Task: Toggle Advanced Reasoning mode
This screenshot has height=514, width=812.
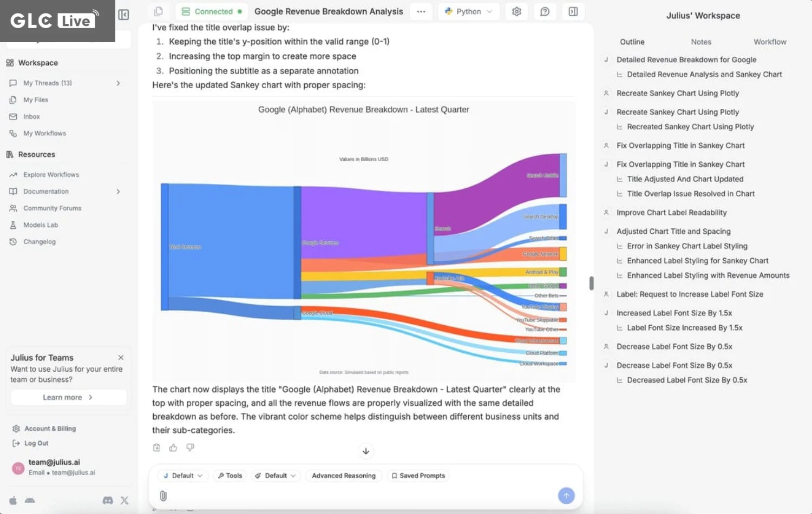Action: click(344, 476)
